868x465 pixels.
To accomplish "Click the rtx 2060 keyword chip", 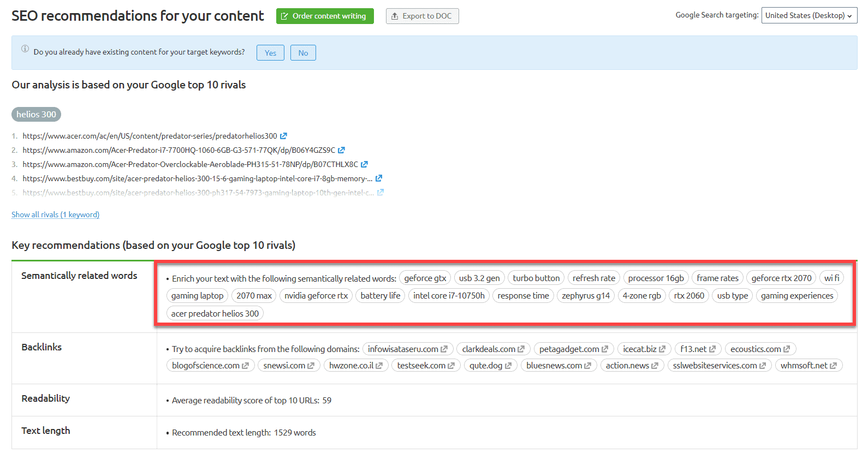I will (x=689, y=296).
